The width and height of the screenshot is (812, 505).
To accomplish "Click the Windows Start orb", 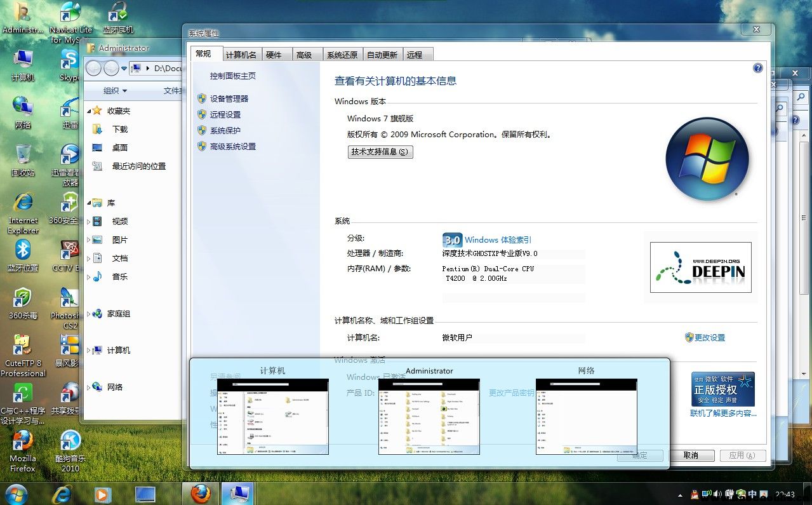I will (16, 494).
